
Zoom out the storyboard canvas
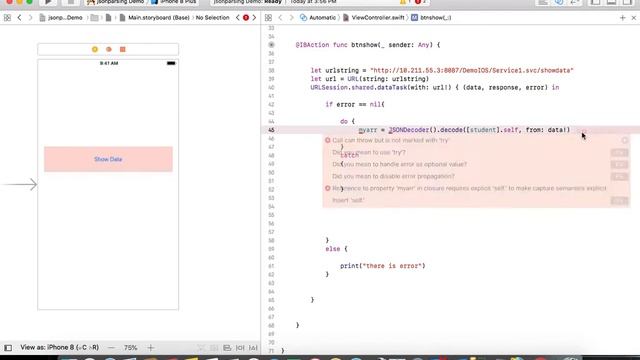[x=111, y=348]
